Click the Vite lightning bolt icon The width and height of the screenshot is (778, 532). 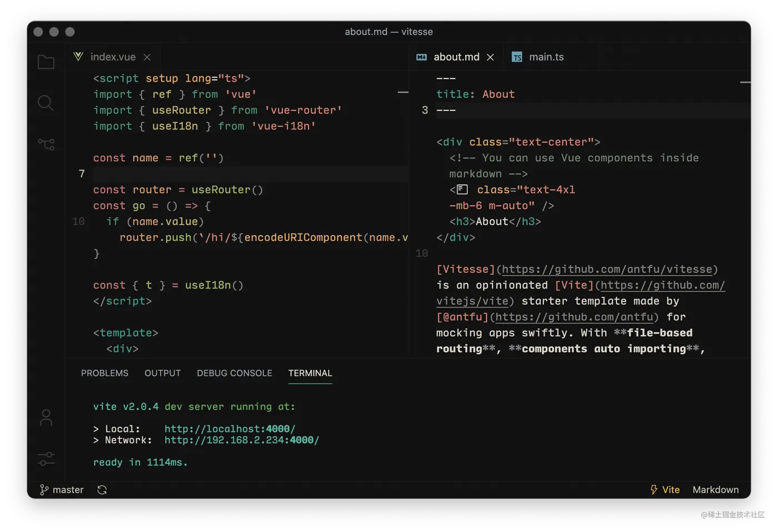tap(654, 490)
